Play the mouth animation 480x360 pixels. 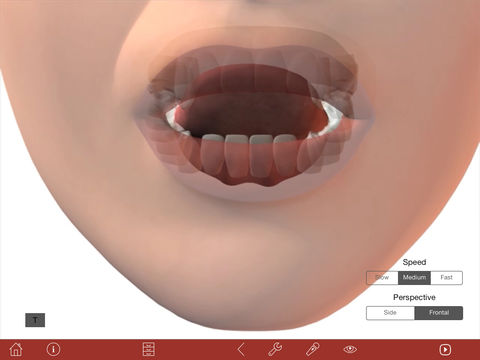(445, 349)
